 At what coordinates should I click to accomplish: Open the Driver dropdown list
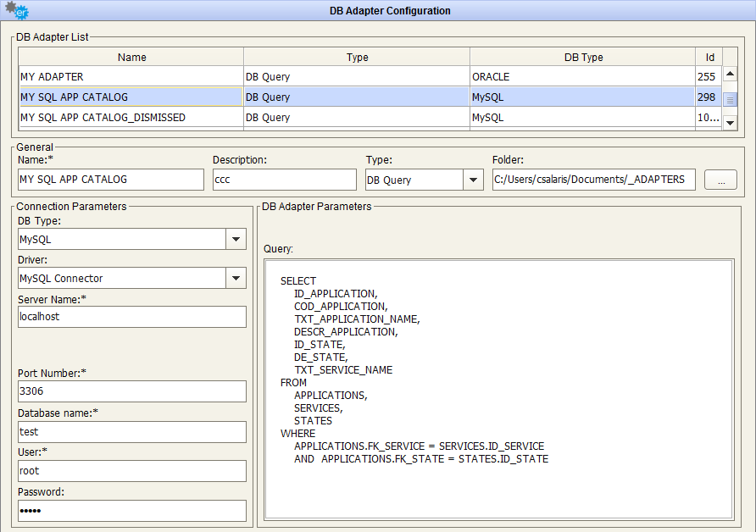pos(236,279)
